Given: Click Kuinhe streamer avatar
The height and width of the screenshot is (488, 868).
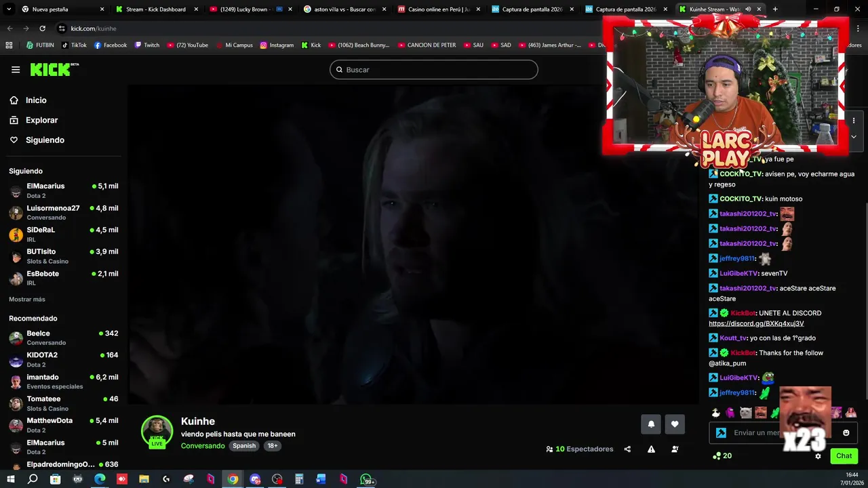Looking at the screenshot, I should [x=157, y=431].
